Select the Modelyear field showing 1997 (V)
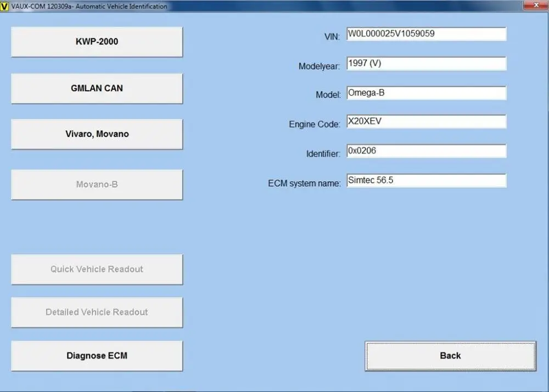This screenshot has height=392, width=549. [x=427, y=64]
